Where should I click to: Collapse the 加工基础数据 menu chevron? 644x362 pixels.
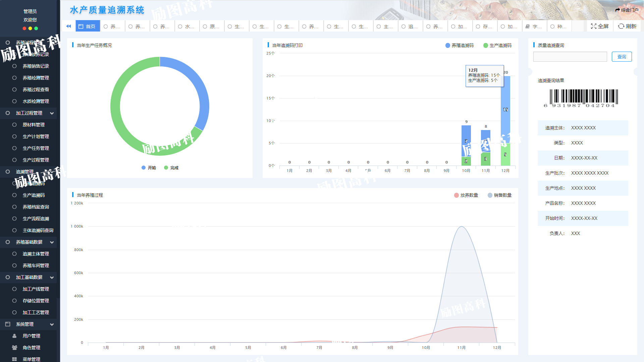pos(52,278)
